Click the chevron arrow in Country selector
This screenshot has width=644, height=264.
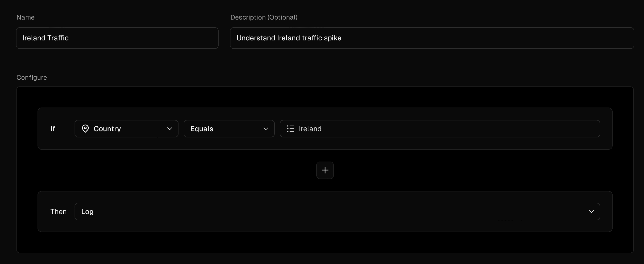pyautogui.click(x=169, y=129)
